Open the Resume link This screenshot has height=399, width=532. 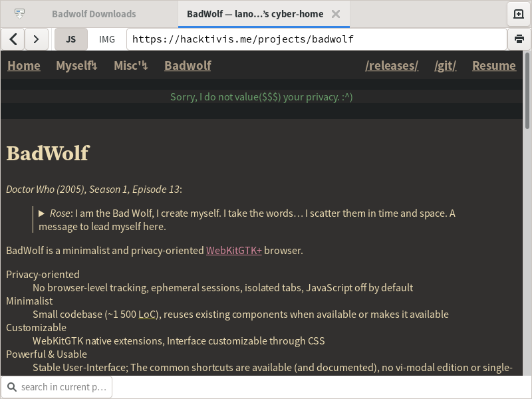(493, 65)
